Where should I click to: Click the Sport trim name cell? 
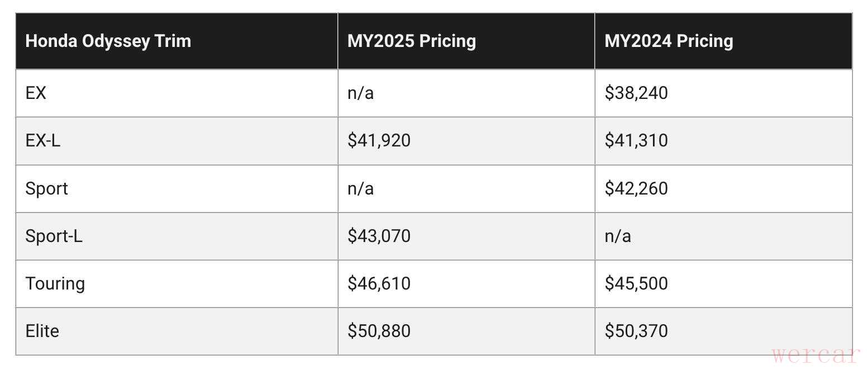46,188
